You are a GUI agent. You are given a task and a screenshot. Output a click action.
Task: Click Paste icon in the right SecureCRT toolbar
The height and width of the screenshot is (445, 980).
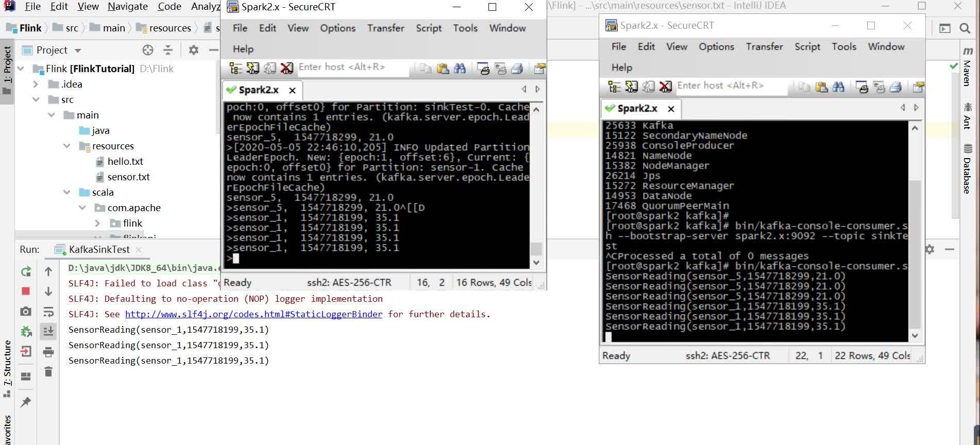click(821, 87)
